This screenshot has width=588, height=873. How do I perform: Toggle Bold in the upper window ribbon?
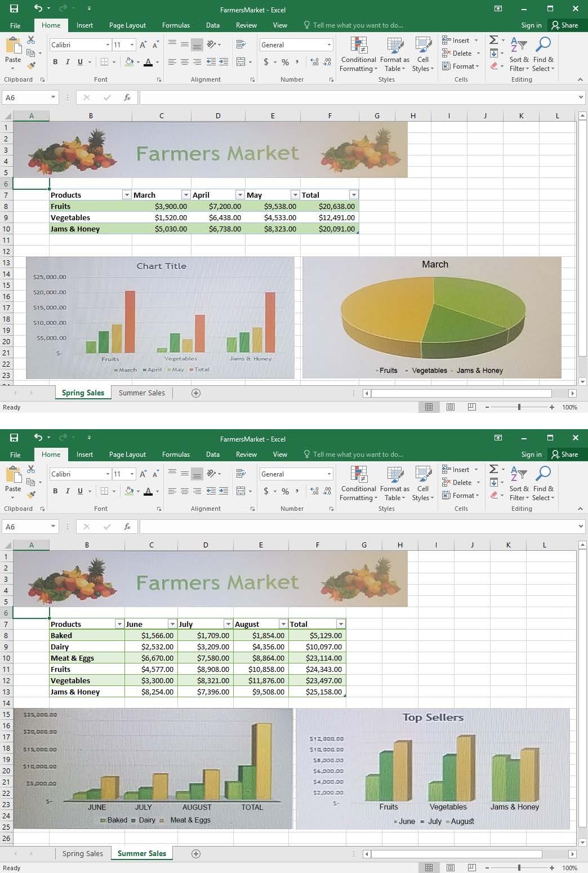click(x=55, y=62)
